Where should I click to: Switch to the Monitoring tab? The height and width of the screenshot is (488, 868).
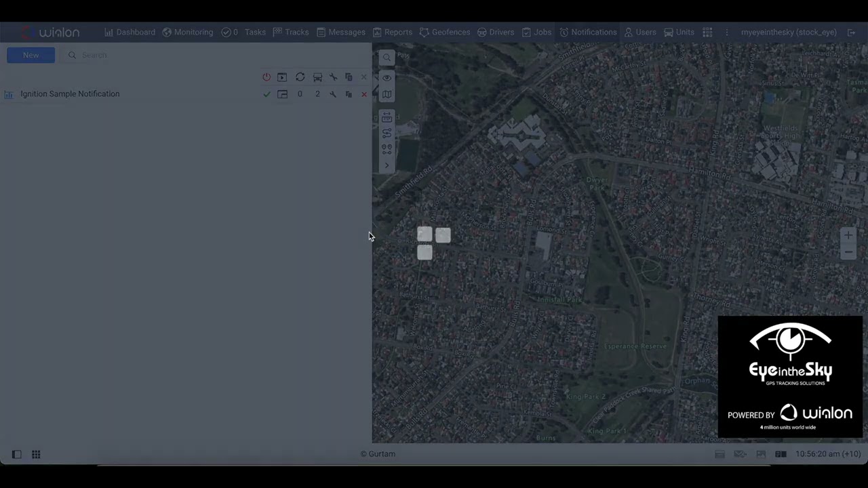[187, 32]
